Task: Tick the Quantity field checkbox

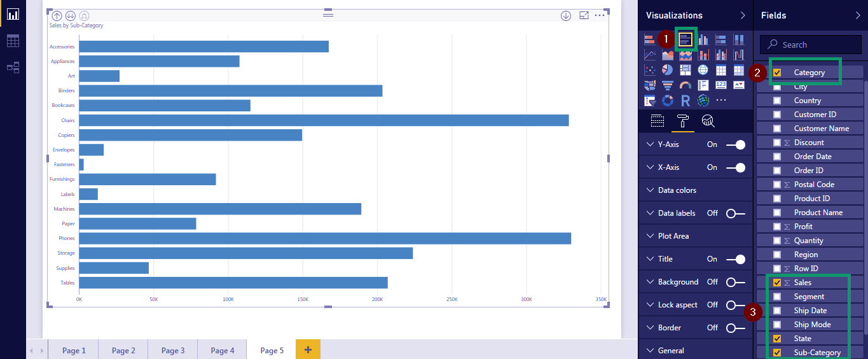Action: coord(777,241)
